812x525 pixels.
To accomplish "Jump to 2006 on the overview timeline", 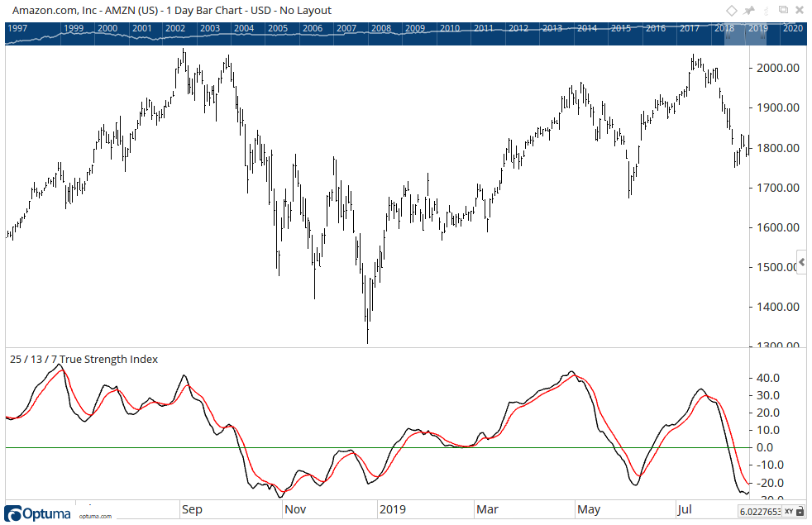I will coord(313,28).
